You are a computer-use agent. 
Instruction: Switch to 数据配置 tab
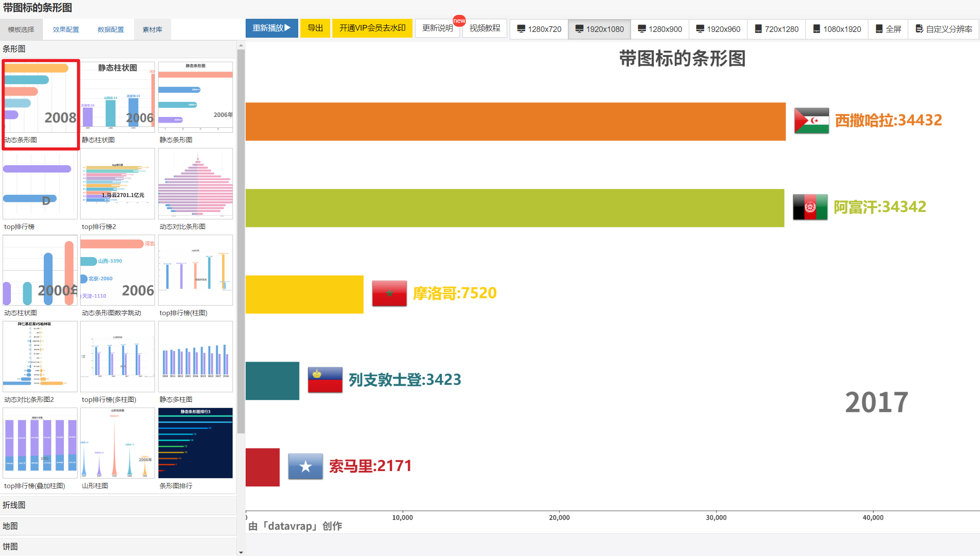[x=110, y=29]
